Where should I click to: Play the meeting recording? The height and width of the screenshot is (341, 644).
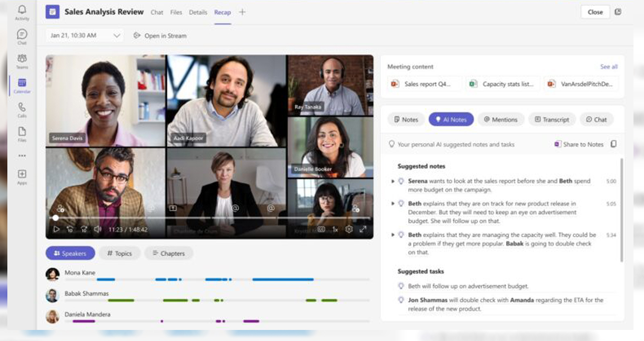(56, 229)
